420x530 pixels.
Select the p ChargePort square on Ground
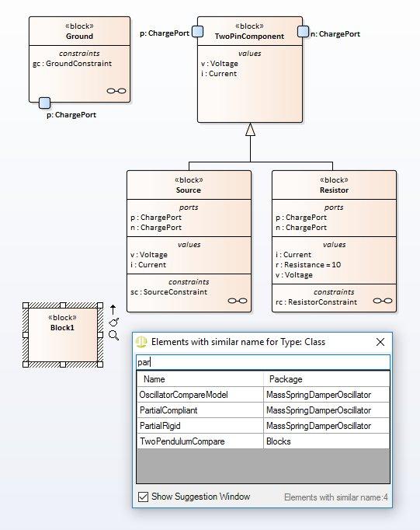click(x=44, y=103)
